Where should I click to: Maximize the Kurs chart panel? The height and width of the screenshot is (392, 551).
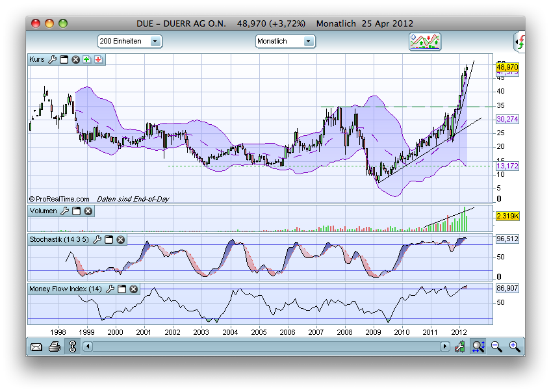(x=64, y=59)
